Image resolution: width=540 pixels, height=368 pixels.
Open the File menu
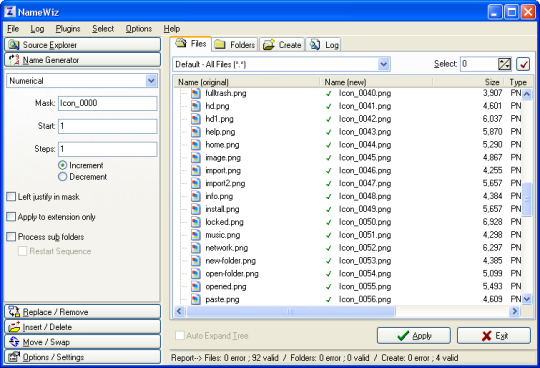[13, 29]
